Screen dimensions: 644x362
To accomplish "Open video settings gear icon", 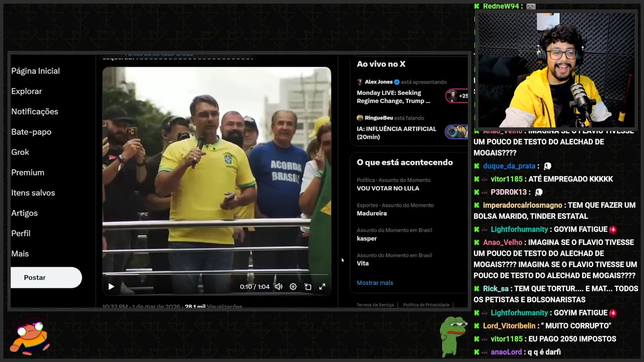I will [x=293, y=287].
